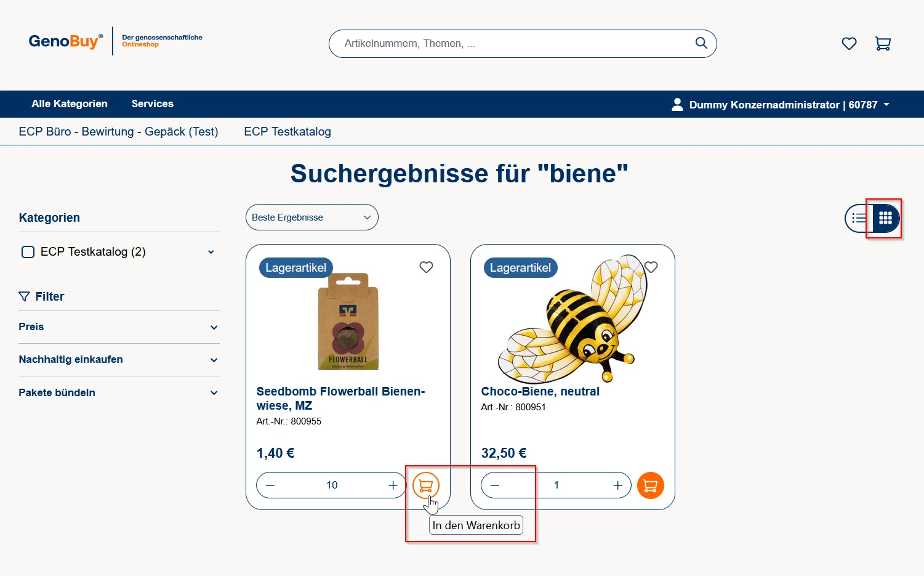This screenshot has height=576, width=924.
Task: Open the Choco-Biene, neutral product title
Action: (x=540, y=391)
